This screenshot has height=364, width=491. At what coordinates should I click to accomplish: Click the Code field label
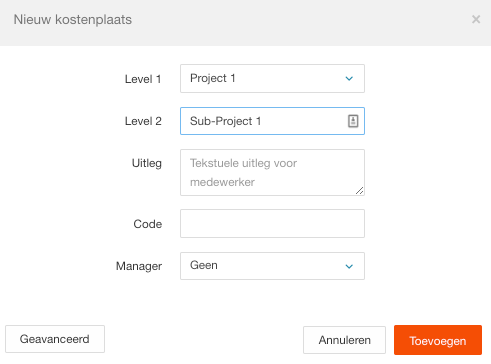[x=148, y=224]
